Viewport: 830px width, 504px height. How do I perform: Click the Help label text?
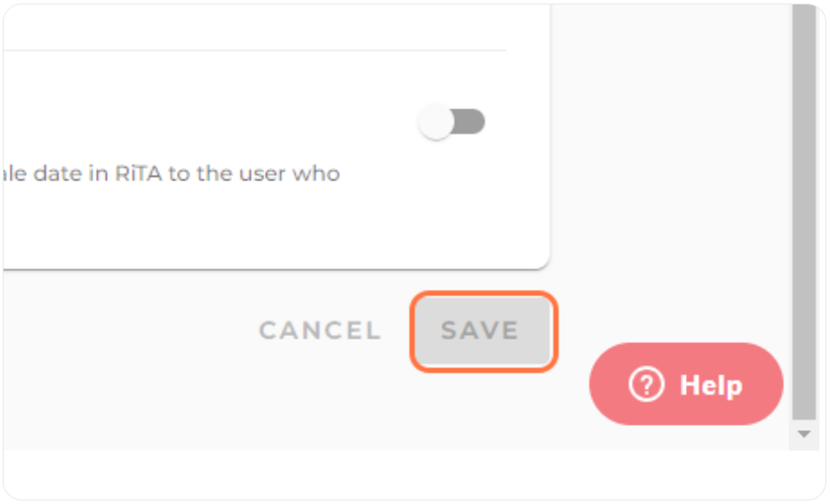(711, 385)
